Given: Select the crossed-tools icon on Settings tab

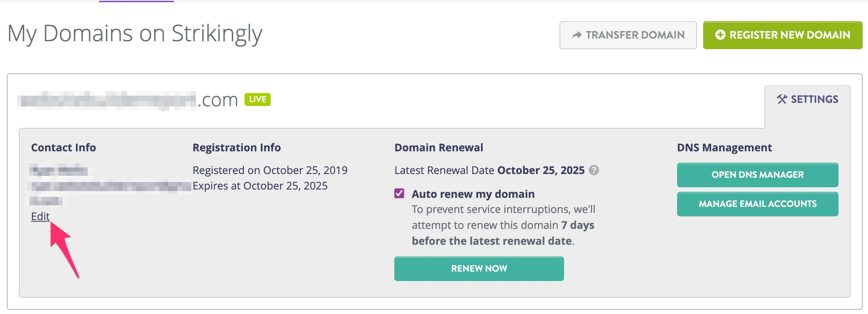Looking at the screenshot, I should tap(781, 99).
